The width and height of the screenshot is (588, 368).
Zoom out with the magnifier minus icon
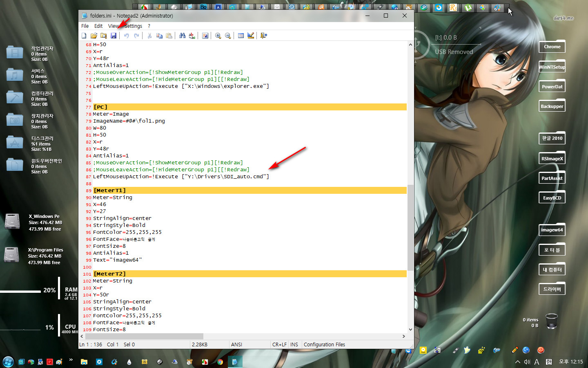click(x=228, y=36)
